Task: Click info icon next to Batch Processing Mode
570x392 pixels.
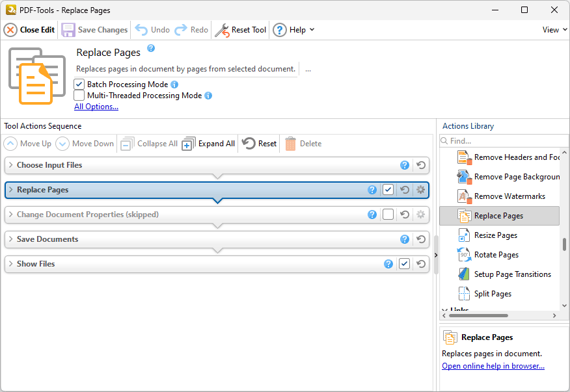Action: pos(174,85)
